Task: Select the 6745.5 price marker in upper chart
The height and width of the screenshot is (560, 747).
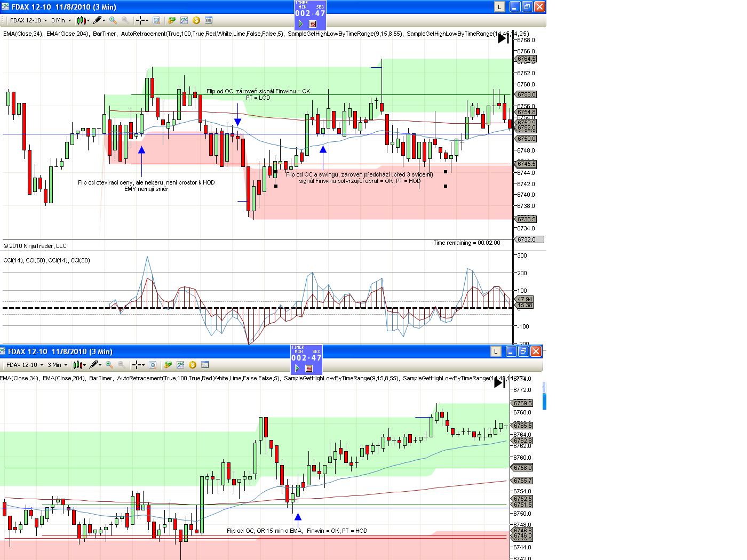Action: [526, 164]
